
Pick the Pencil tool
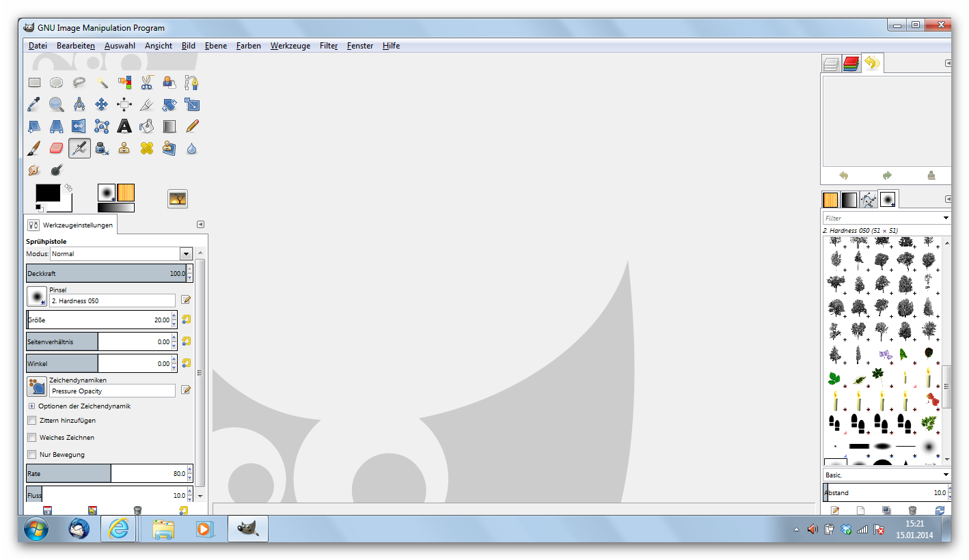coord(192,126)
